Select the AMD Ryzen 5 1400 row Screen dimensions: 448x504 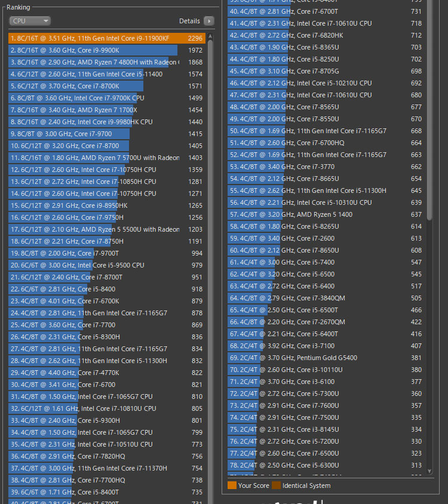tap(326, 214)
